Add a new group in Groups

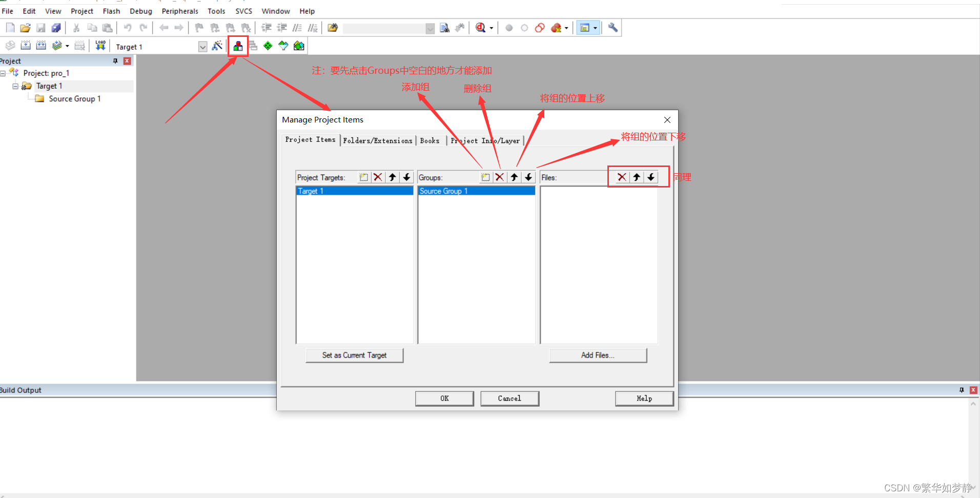(485, 177)
